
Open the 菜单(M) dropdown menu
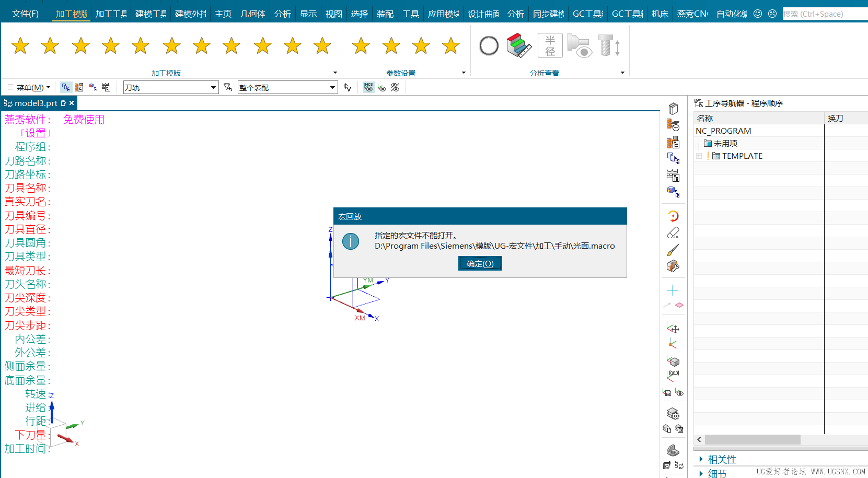pos(29,87)
